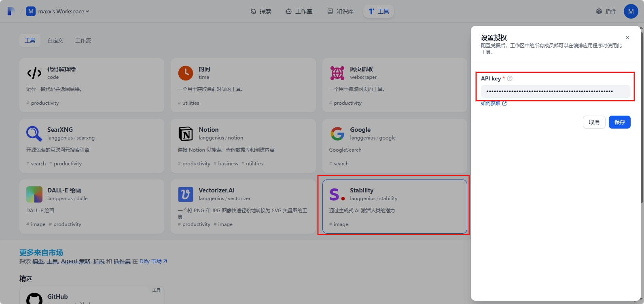Screen dimensions: 644x304
Task: Click the GitHub card title
Action: 57,297
